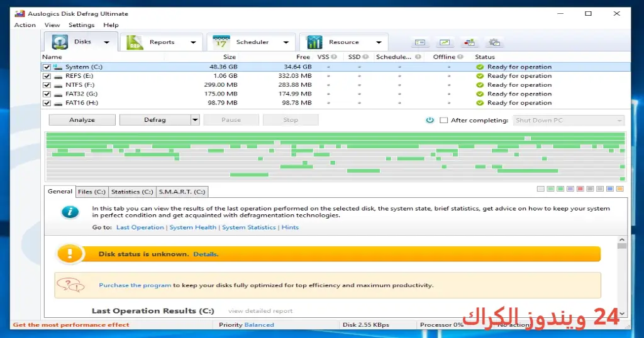Click the Purchase the program link
This screenshot has width=644, height=338.
135,285
